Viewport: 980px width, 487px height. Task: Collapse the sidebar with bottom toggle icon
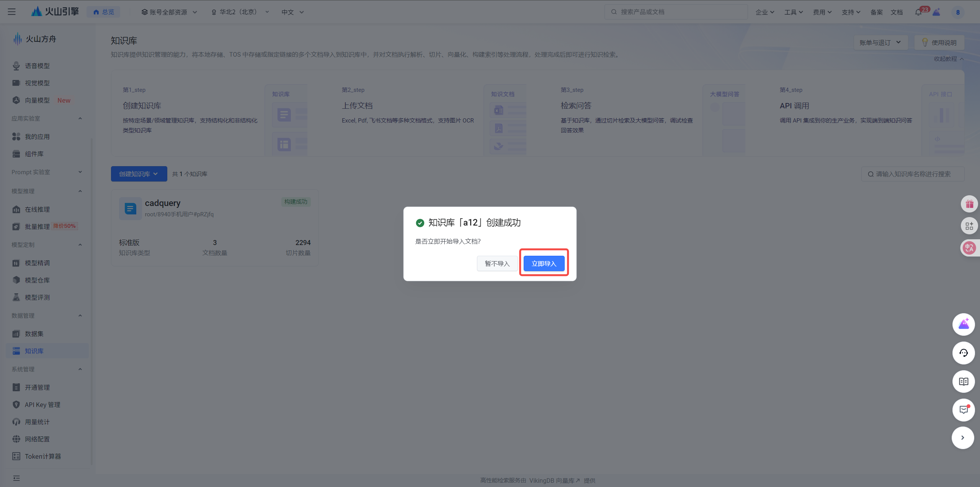[x=16, y=478]
